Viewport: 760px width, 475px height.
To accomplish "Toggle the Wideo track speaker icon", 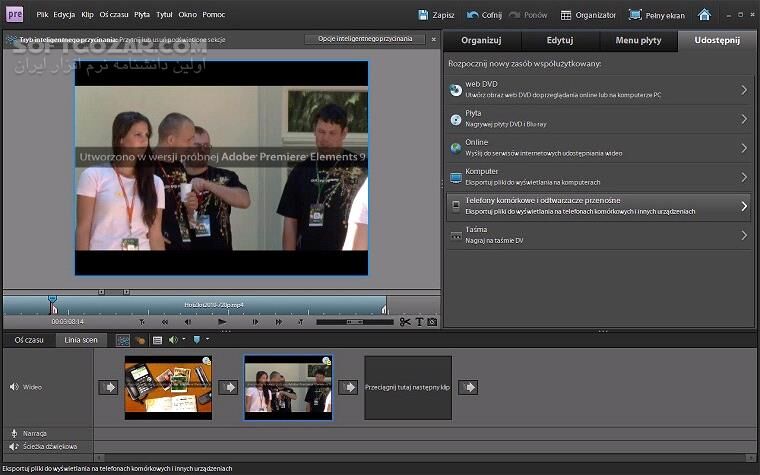I will point(14,386).
